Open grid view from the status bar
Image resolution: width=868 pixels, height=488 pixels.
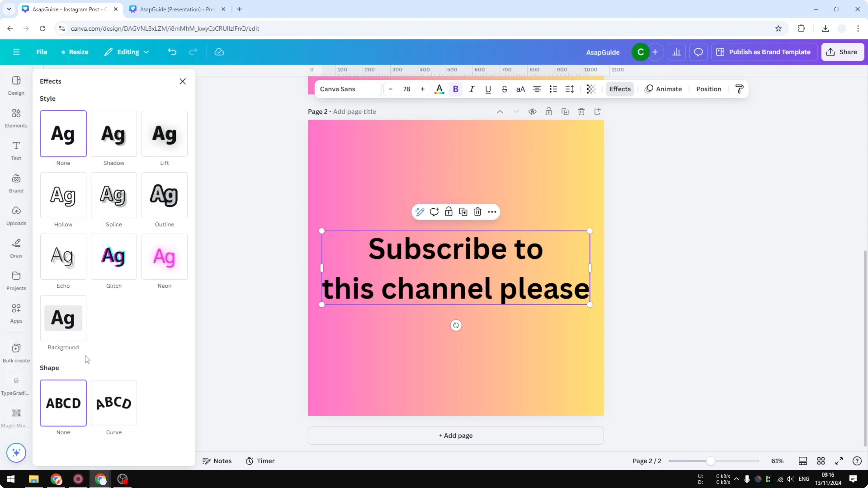tap(821, 461)
